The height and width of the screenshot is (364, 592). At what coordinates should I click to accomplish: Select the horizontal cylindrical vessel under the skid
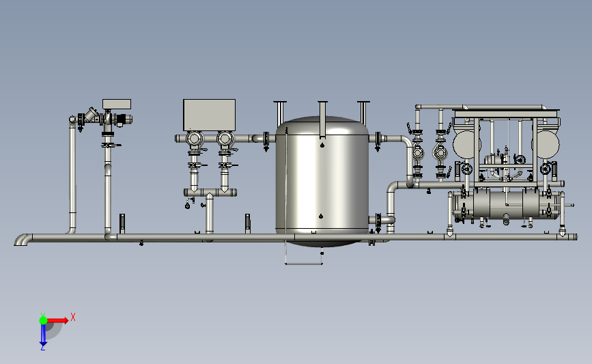(x=507, y=204)
